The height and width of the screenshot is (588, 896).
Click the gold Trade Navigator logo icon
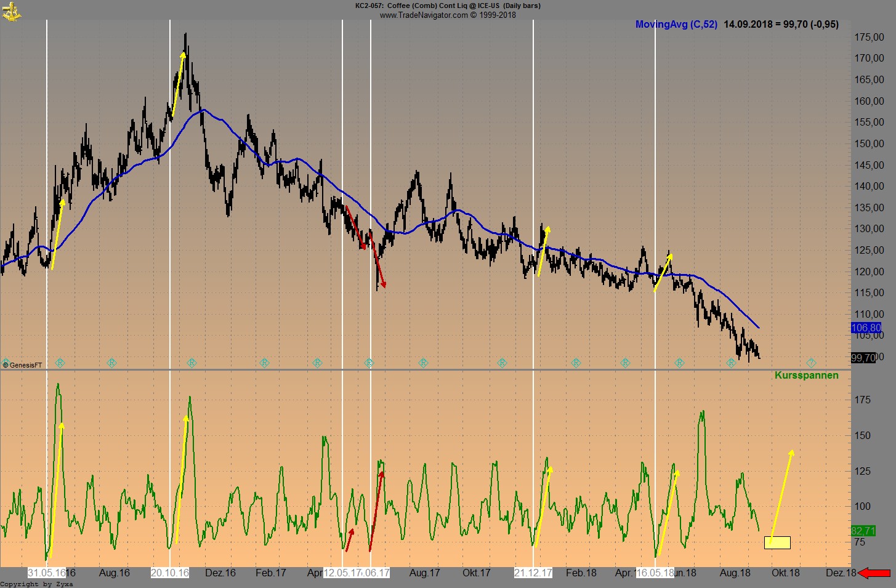click(11, 10)
